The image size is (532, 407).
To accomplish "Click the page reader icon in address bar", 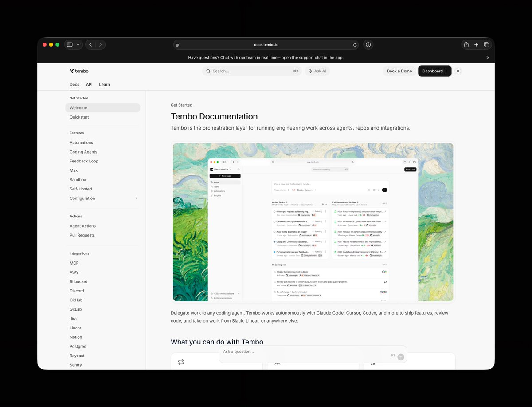I will tap(177, 45).
